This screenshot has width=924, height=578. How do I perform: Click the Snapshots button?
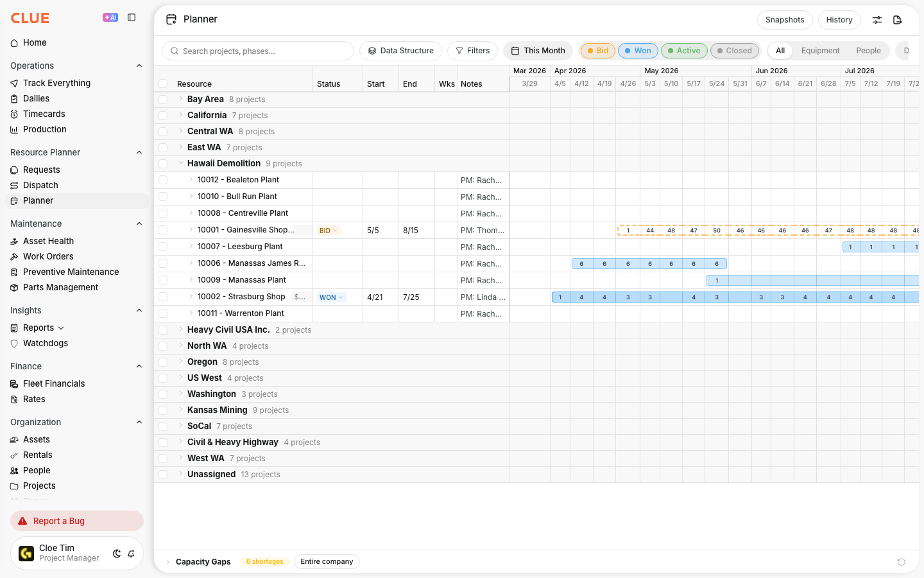click(785, 20)
